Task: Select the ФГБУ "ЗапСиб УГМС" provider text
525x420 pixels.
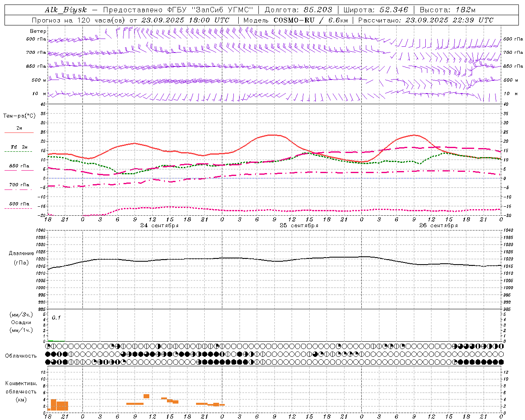Action: click(x=210, y=10)
